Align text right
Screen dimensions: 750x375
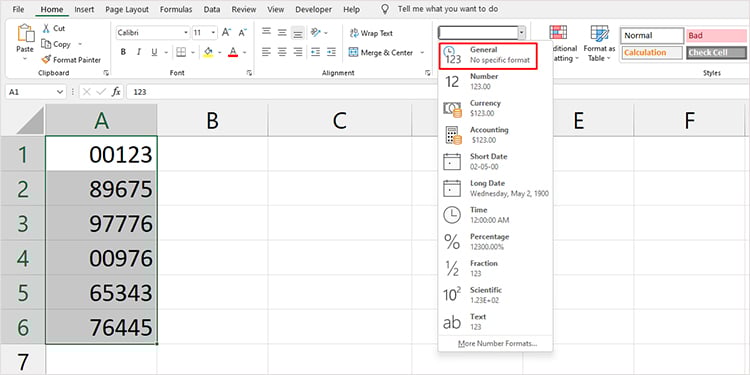pyautogui.click(x=298, y=52)
